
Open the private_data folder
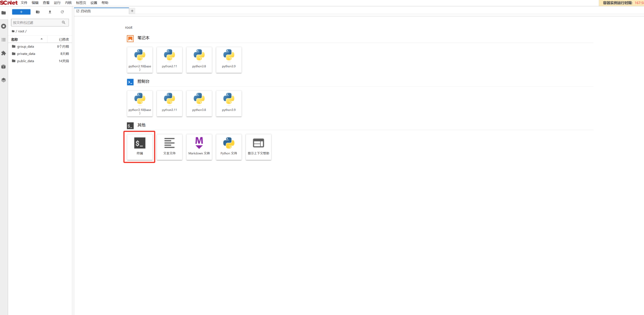(26, 54)
